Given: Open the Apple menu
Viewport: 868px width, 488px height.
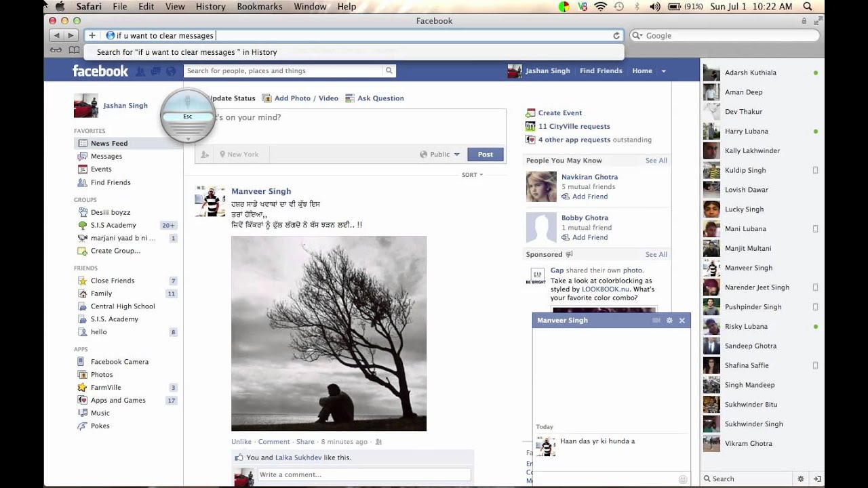Looking at the screenshot, I should [60, 6].
